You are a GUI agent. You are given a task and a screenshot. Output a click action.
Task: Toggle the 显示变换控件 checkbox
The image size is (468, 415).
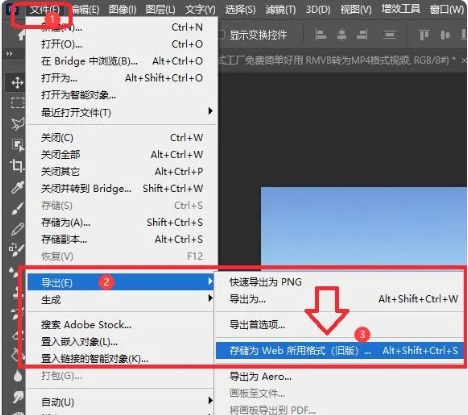pos(222,35)
